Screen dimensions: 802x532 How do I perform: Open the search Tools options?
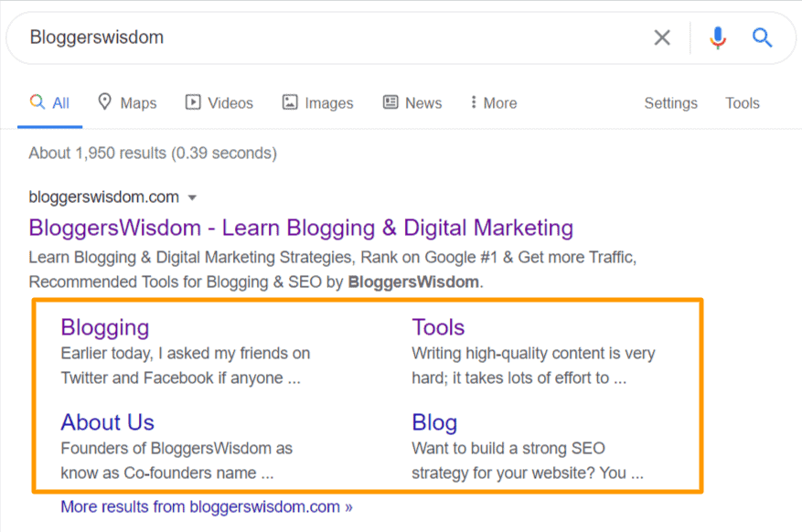[743, 102]
